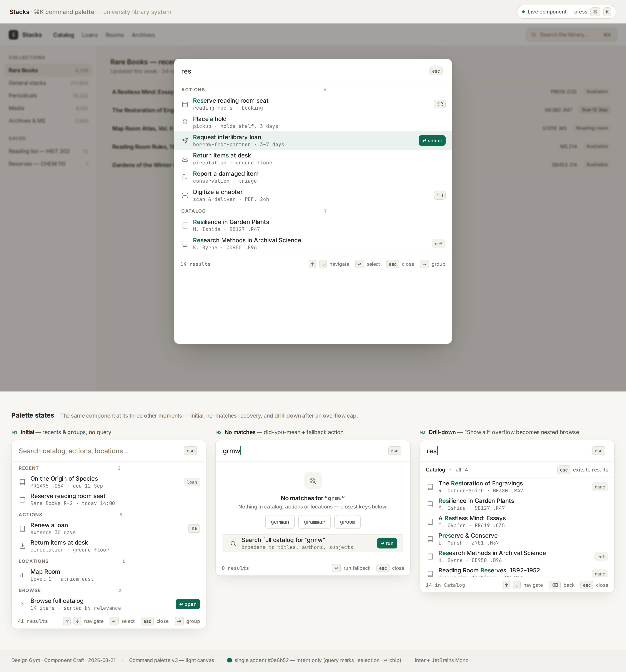Click the shift-D shortcut badge on Digitize a chapter
The height and width of the screenshot is (672, 626).
[x=440, y=195]
